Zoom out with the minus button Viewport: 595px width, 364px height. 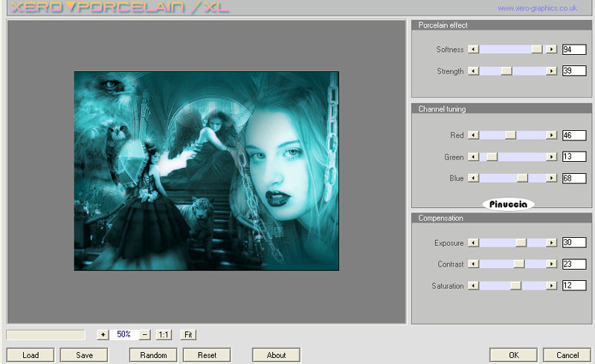(144, 334)
